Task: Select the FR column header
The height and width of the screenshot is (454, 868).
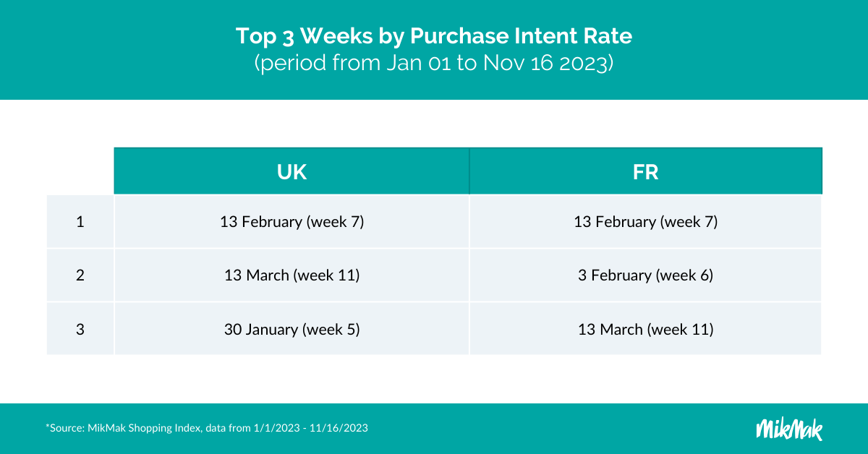Action: pyautogui.click(x=645, y=172)
